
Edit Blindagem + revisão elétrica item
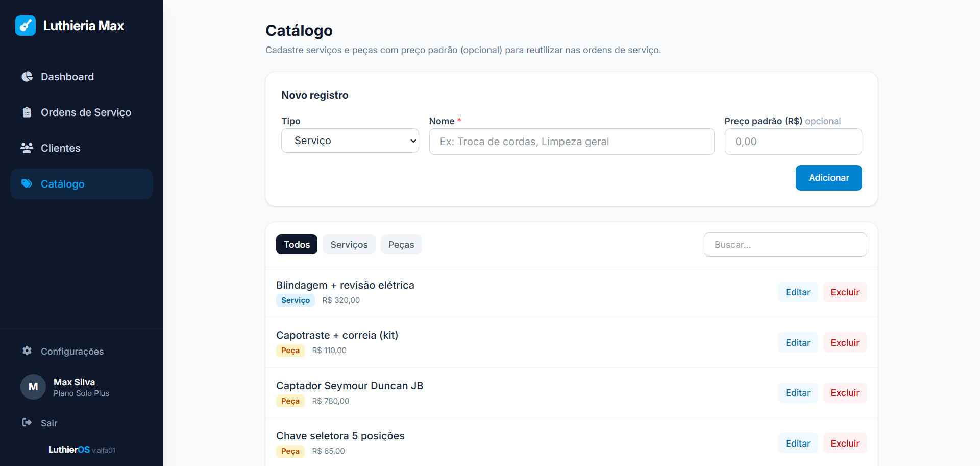point(798,292)
